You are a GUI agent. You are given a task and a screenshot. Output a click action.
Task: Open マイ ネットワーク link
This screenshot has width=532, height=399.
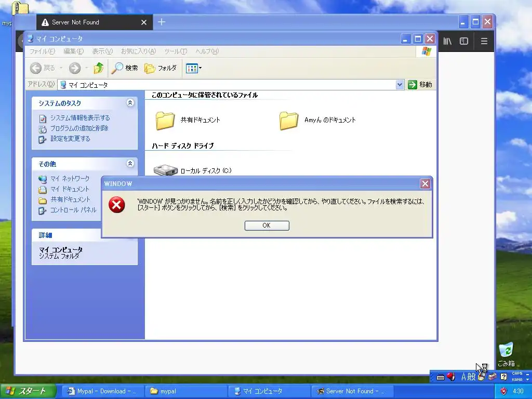pos(70,179)
